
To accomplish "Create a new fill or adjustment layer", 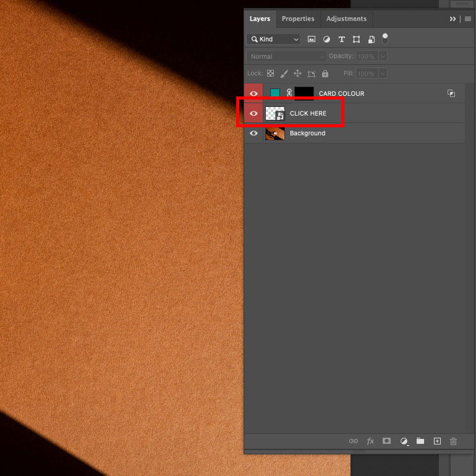I will (404, 441).
